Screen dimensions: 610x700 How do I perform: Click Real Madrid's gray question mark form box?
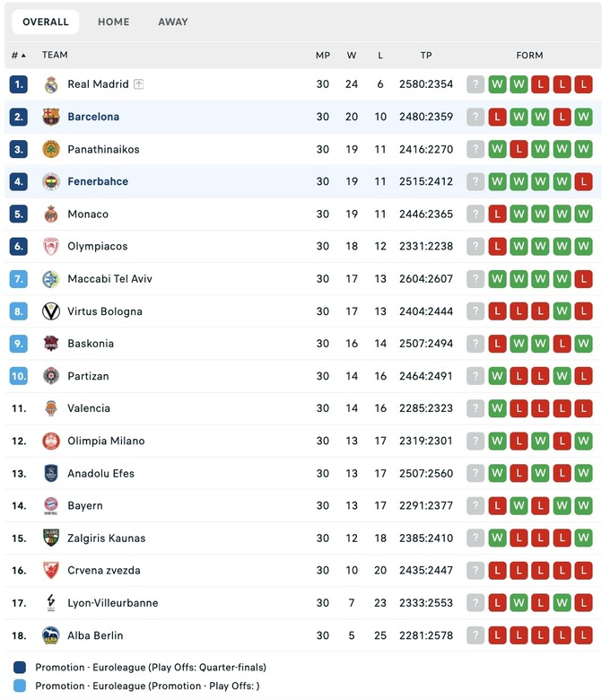click(x=475, y=84)
